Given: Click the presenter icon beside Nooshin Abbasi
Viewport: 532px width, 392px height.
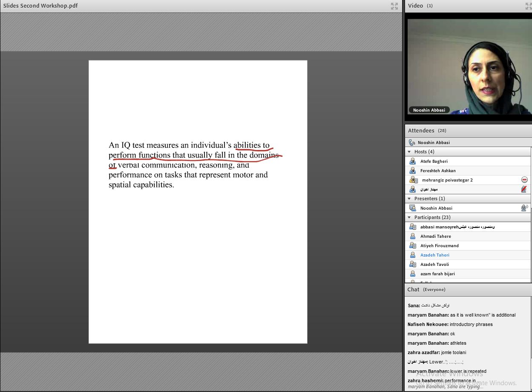Looking at the screenshot, I should tap(412, 208).
